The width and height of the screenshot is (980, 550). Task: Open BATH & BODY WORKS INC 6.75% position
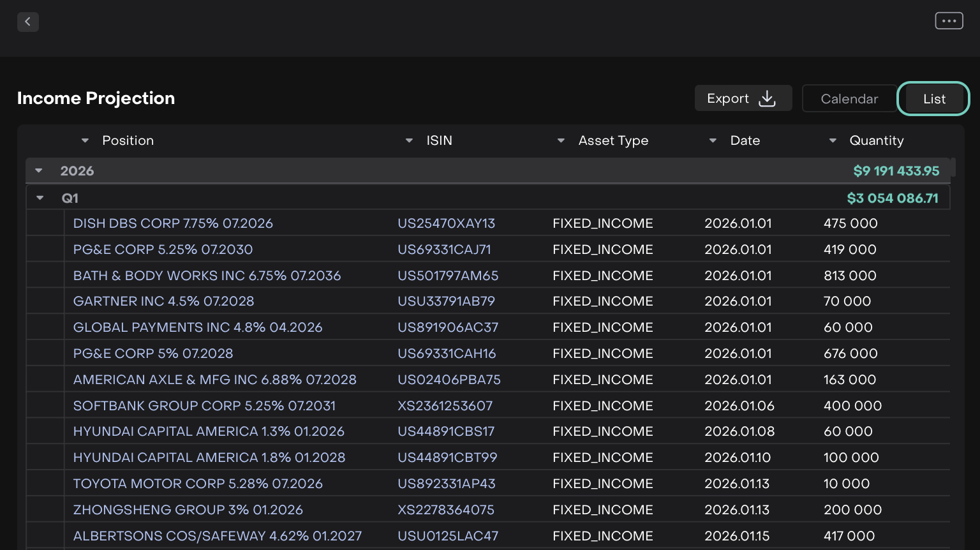(207, 276)
